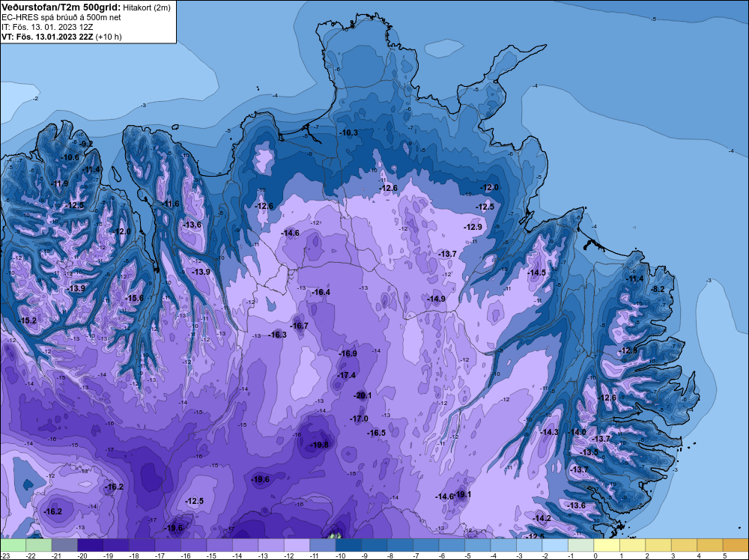This screenshot has height=560, width=749.
Task: Click the IT initialization time 12Z line
Action: click(47, 27)
